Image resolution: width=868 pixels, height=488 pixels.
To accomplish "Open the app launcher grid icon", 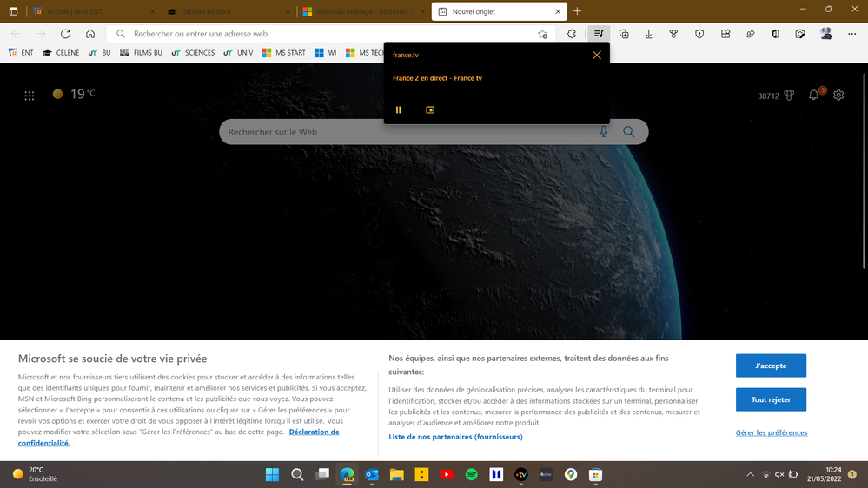I will [x=30, y=96].
